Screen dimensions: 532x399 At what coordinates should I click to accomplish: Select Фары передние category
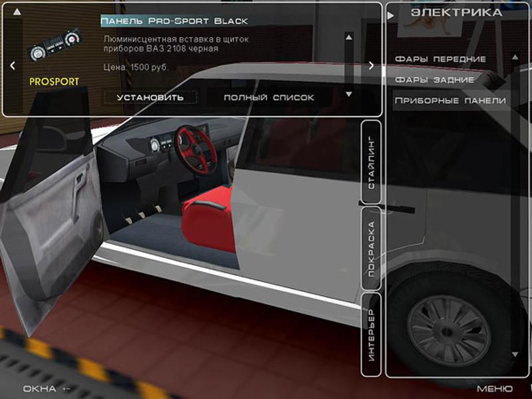coord(440,59)
